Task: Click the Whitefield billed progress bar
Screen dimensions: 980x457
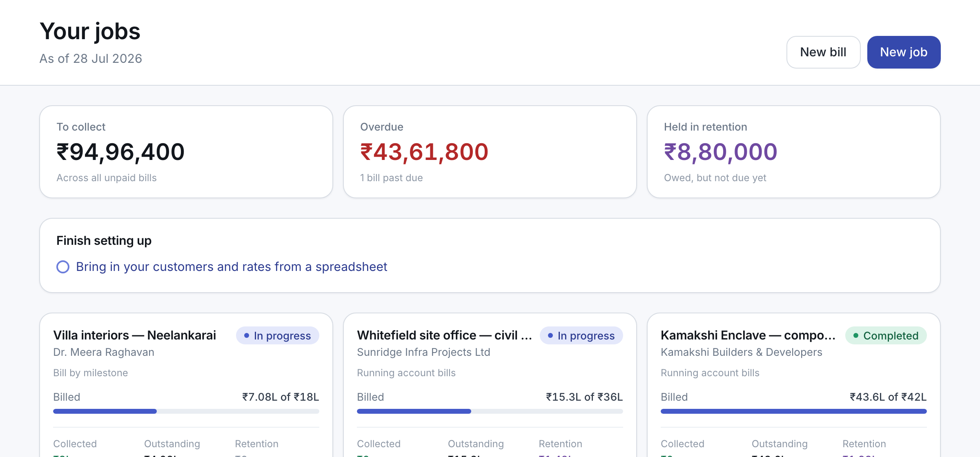Action: pyautogui.click(x=490, y=411)
